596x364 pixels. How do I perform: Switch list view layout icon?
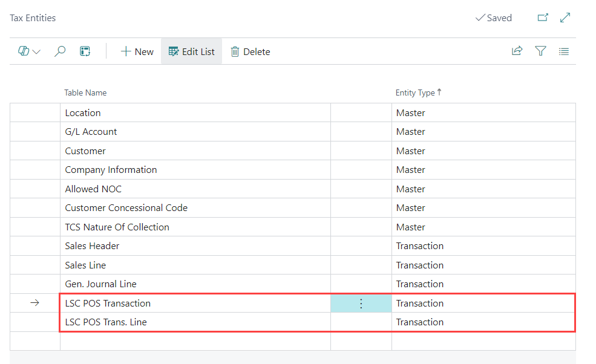(x=564, y=51)
